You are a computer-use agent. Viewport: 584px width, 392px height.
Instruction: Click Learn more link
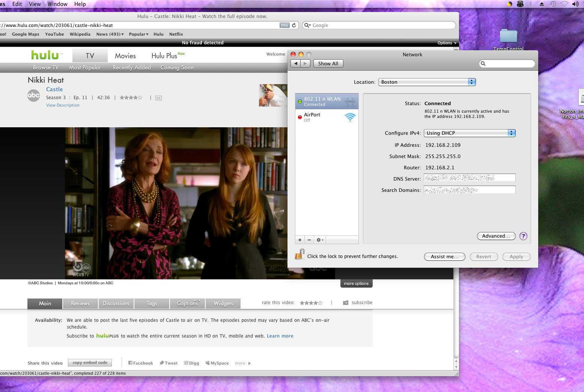280,336
